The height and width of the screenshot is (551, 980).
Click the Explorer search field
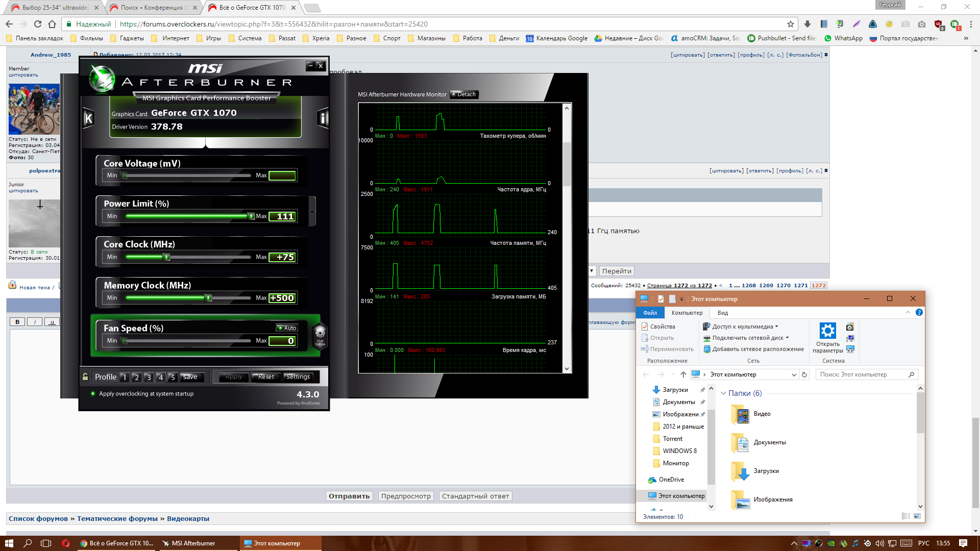coord(863,374)
